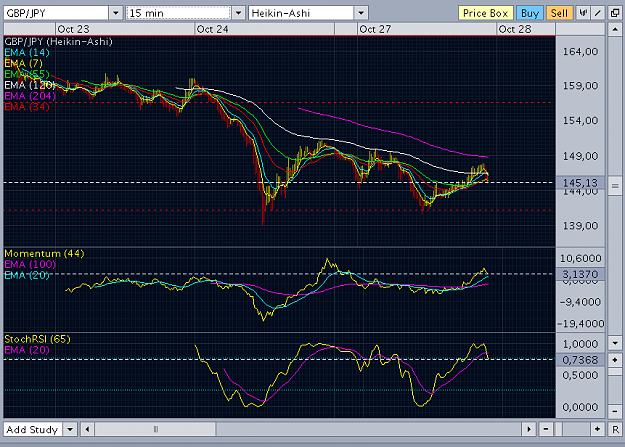
Task: Click the 139,00 price axis label
Action: pos(580,226)
